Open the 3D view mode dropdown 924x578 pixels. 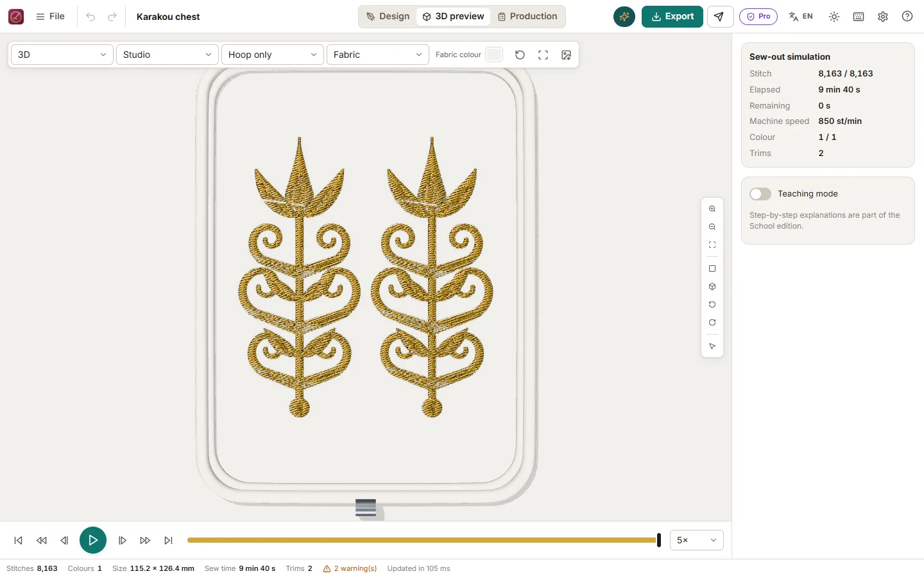tap(62, 55)
